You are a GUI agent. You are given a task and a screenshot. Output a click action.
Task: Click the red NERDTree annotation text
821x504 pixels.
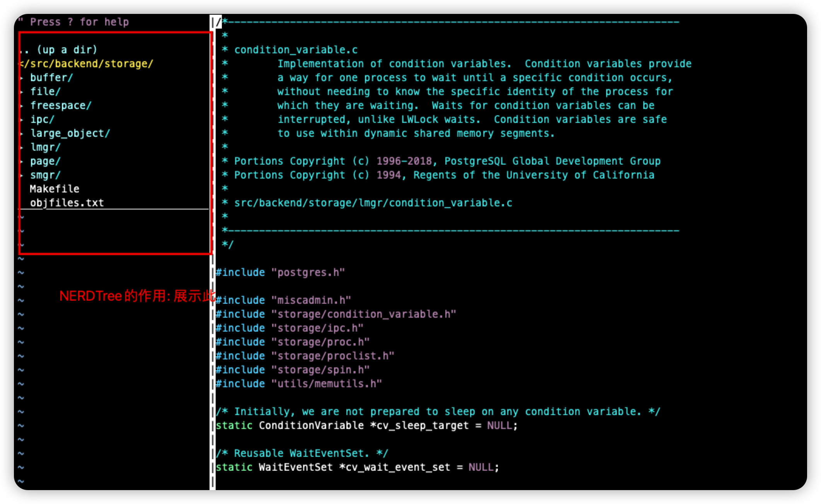click(137, 296)
